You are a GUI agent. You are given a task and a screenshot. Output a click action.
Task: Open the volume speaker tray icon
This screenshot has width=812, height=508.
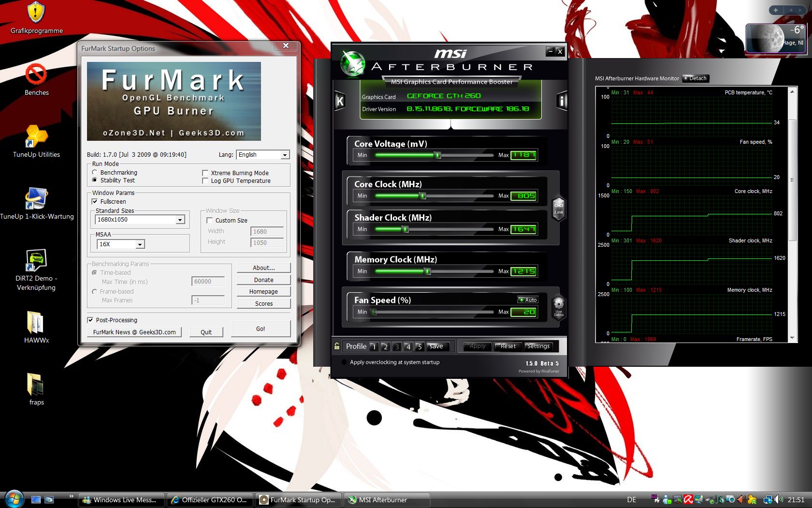(778, 500)
